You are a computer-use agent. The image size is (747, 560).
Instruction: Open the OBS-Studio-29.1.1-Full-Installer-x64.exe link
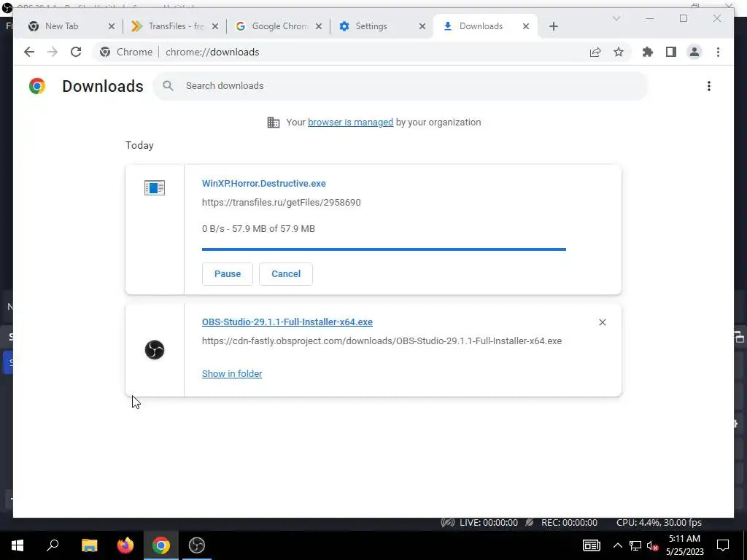click(287, 322)
